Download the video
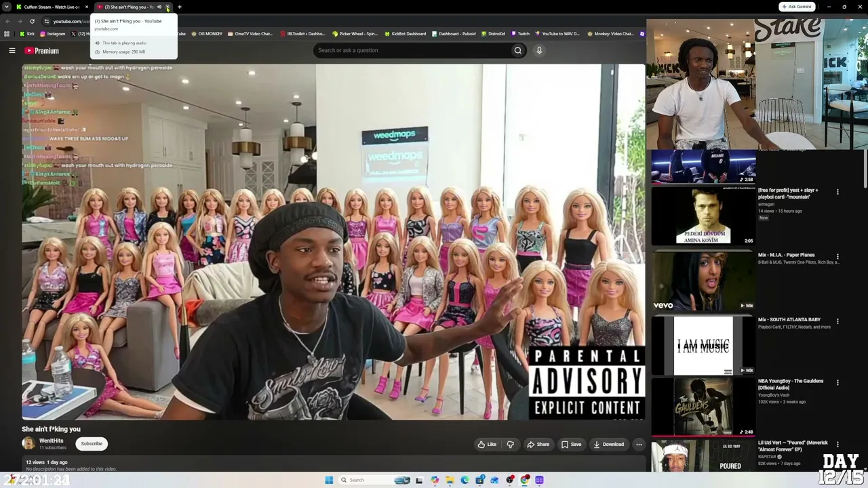Viewport: 868px width, 488px height. point(608,445)
